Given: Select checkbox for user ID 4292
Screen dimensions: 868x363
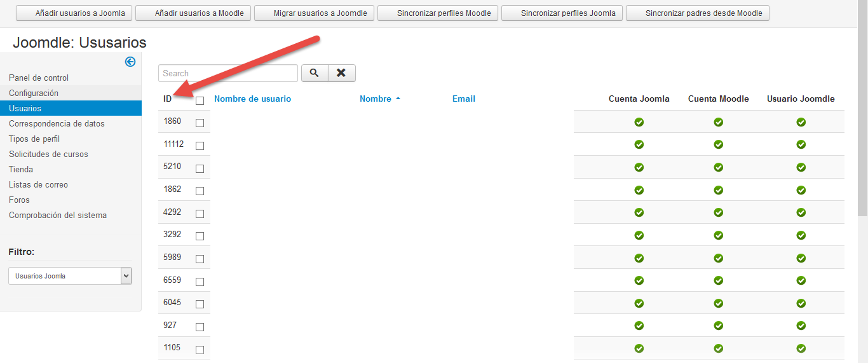Looking at the screenshot, I should [x=200, y=214].
